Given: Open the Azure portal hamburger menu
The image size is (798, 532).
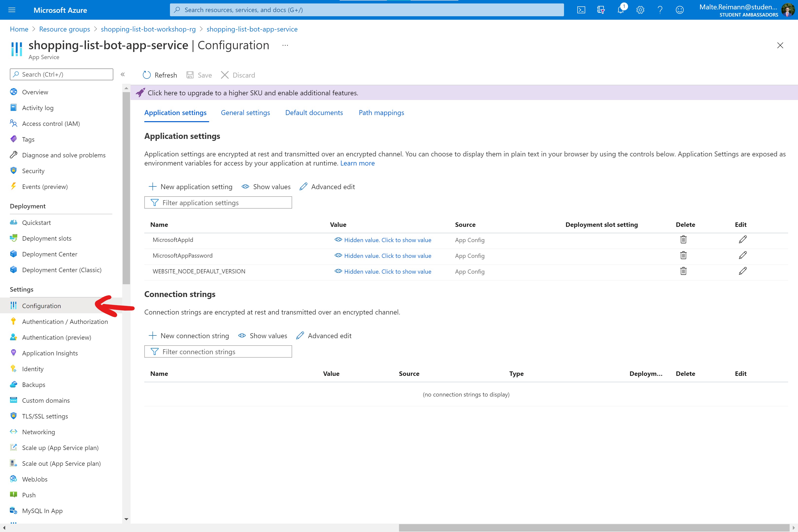Looking at the screenshot, I should [12, 10].
